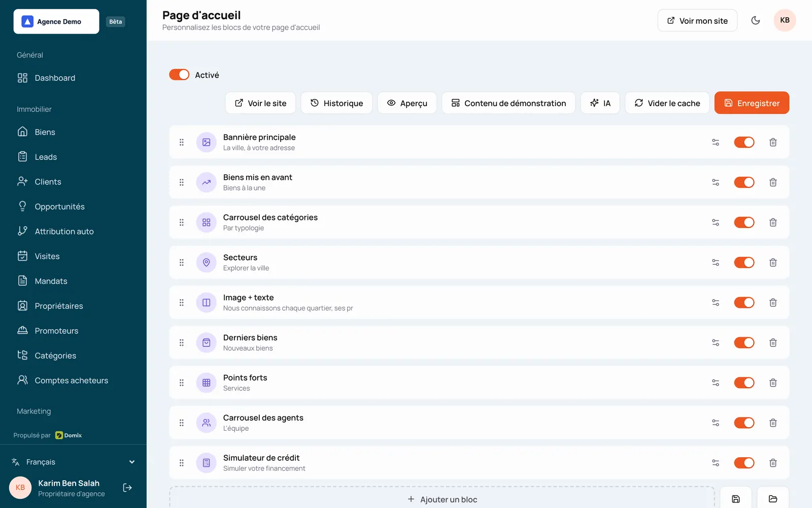Screen dimensions: 812x508
Task: Disable the Biens mis en avant toggle
Action: click(x=744, y=182)
